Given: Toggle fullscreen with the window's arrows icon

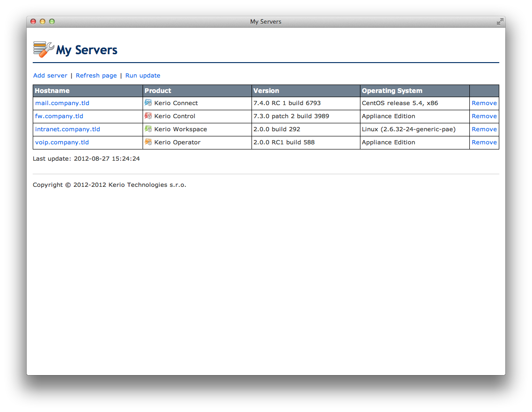Looking at the screenshot, I should coord(500,21).
